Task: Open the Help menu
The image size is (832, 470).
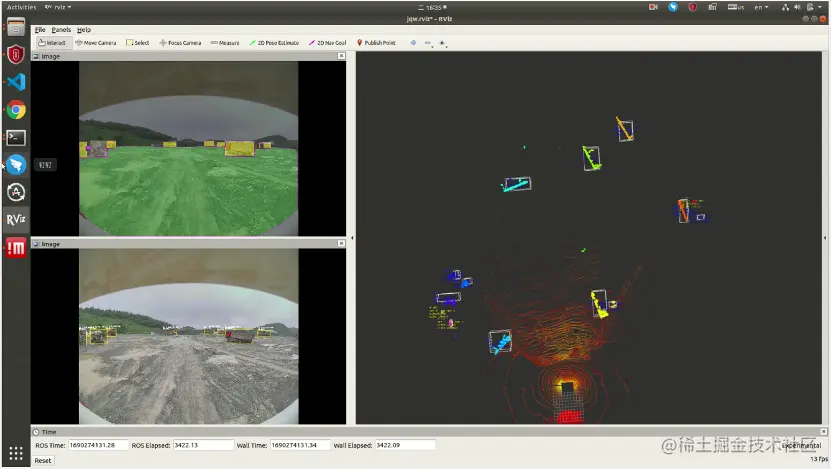Action: tap(84, 30)
